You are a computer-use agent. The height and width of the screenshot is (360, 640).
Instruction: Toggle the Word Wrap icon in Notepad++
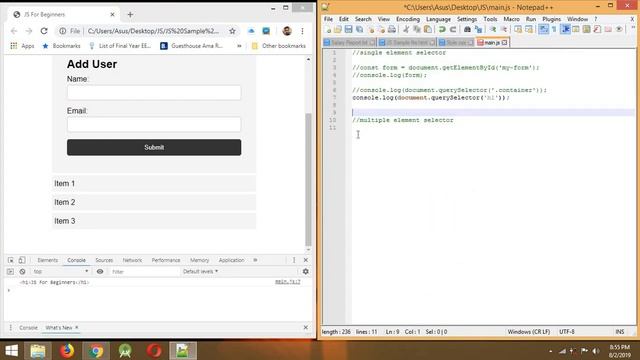(x=543, y=29)
